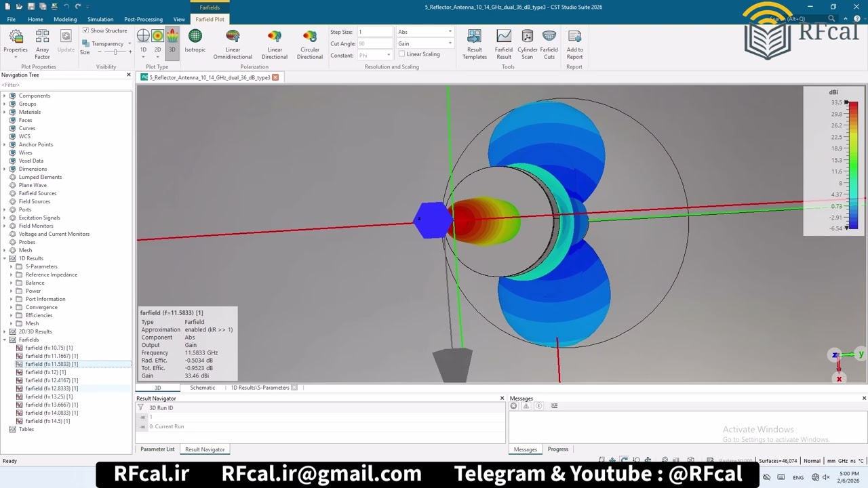Click the Save icon in quick access toolbar
The image size is (868, 488).
pyautogui.click(x=31, y=7)
